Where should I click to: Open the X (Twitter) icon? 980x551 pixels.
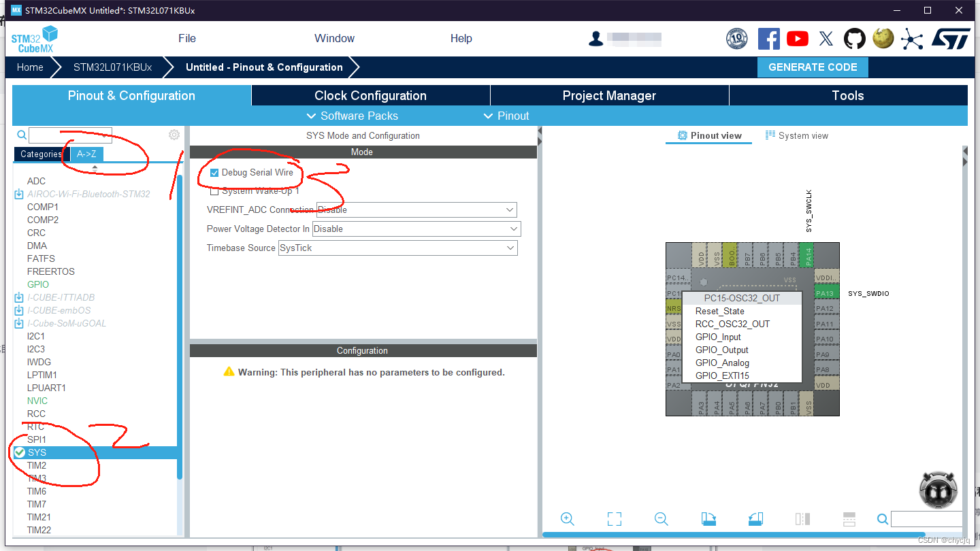click(x=826, y=39)
